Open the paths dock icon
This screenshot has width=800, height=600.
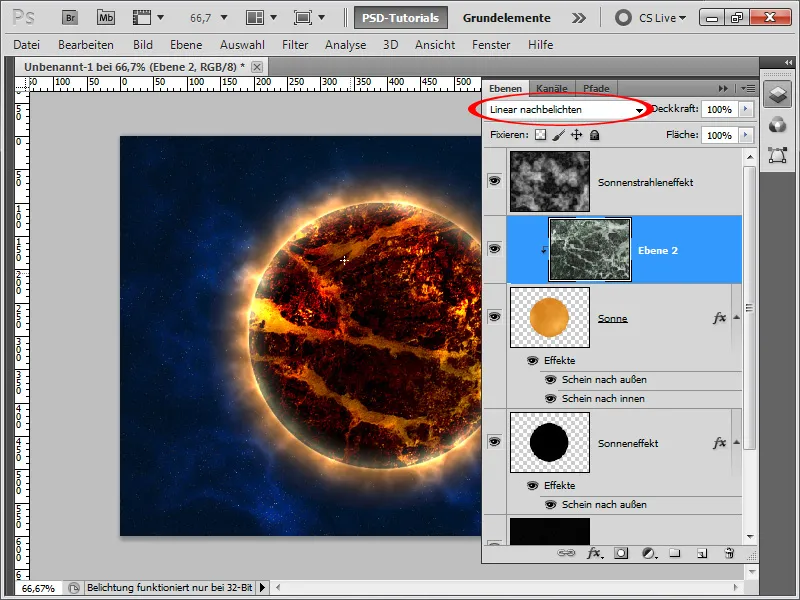pyautogui.click(x=778, y=155)
